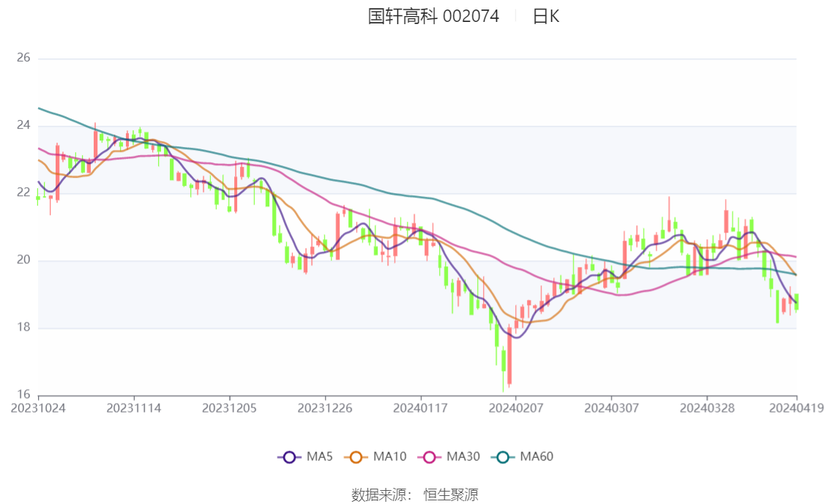Image resolution: width=830 pixels, height=504 pixels.
Task: Disable the MA30 series via its label
Action: (463, 457)
